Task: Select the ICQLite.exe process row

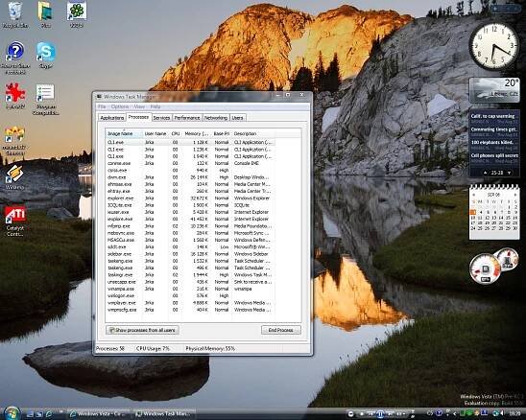Action: click(x=191, y=205)
